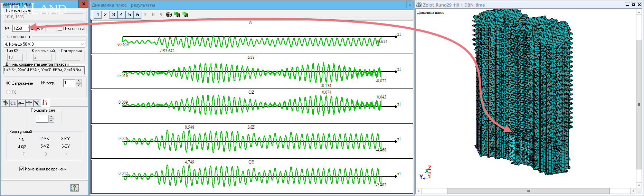This screenshot has width=644, height=196.
Task: Click disabled graph 7 toolbar button
Action: (145, 15)
